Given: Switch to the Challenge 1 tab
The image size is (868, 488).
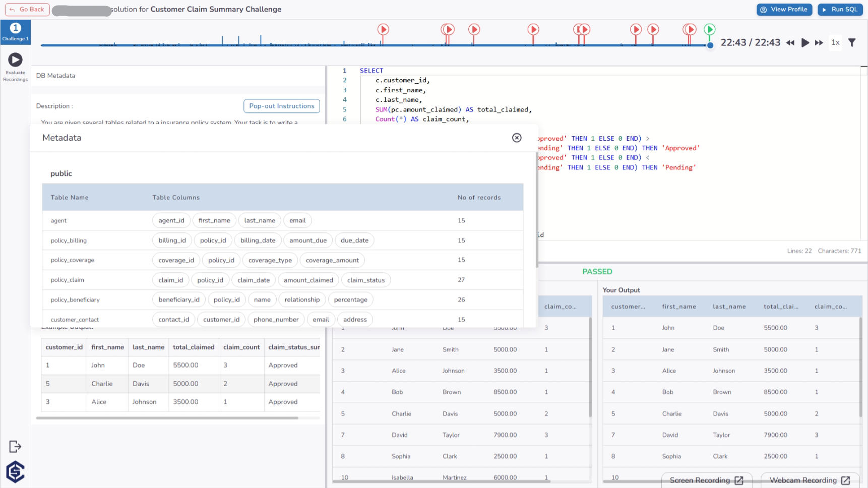Looking at the screenshot, I should click(x=15, y=32).
